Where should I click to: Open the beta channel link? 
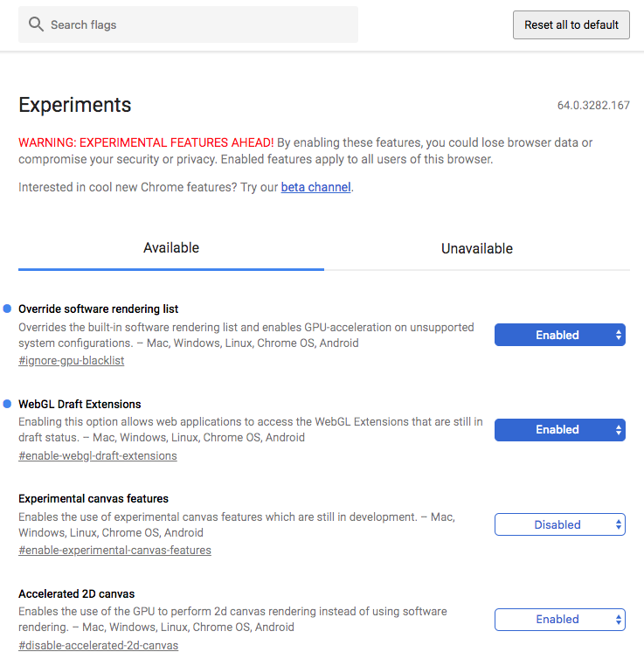tap(315, 187)
